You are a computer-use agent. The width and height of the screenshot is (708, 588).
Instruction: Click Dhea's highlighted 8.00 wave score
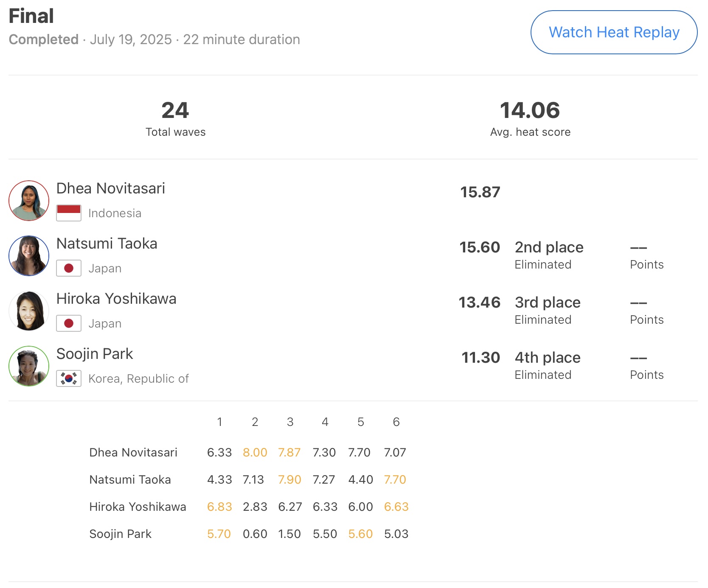pyautogui.click(x=255, y=452)
